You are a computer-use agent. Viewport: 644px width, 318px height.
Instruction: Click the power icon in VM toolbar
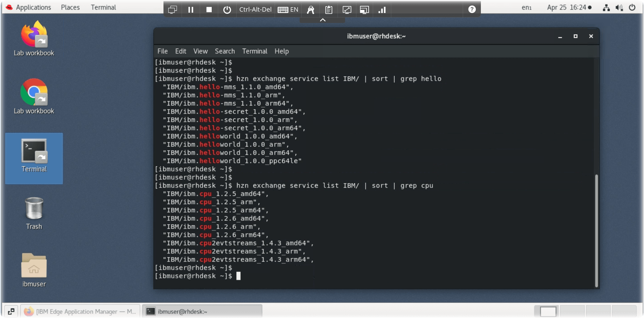coord(227,10)
